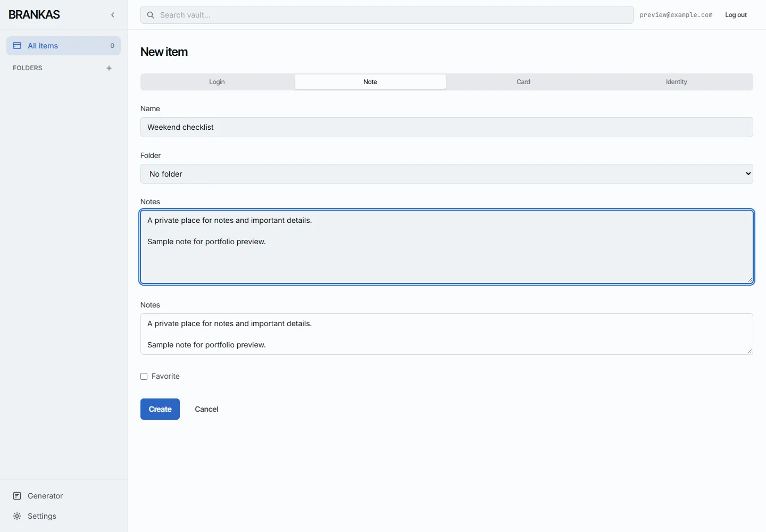Collapse the sidebar with the chevron icon
Viewport: 766px width, 532px height.
pyautogui.click(x=112, y=15)
